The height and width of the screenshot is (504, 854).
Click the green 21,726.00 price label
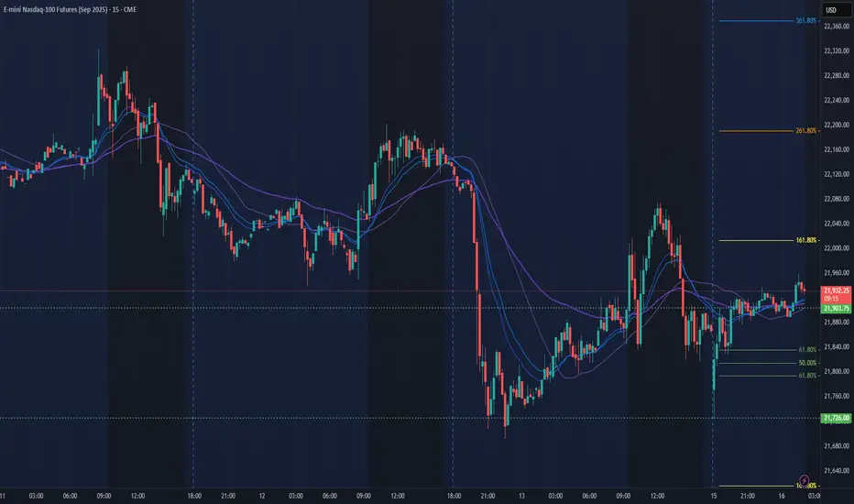[836, 419]
